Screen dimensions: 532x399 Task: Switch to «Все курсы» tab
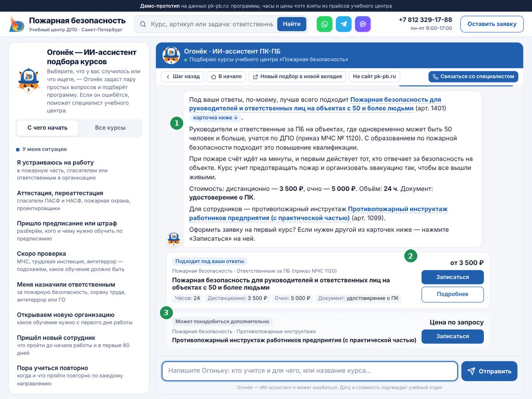click(x=110, y=128)
